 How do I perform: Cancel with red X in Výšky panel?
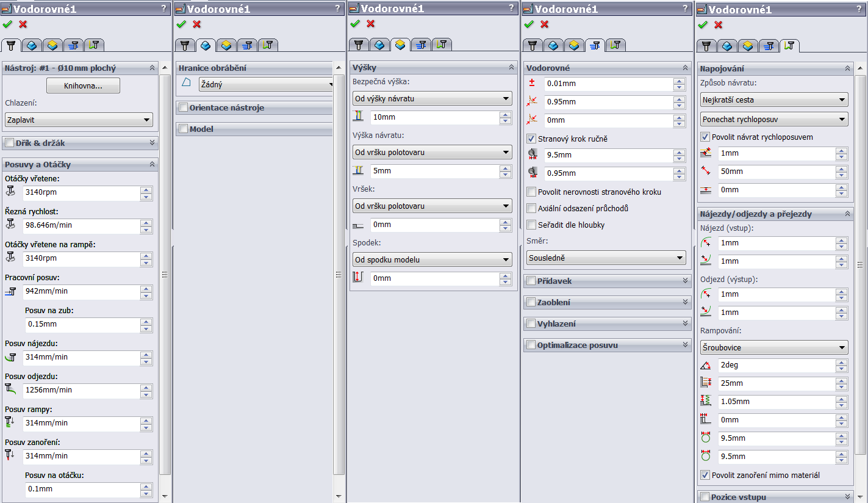tap(371, 24)
